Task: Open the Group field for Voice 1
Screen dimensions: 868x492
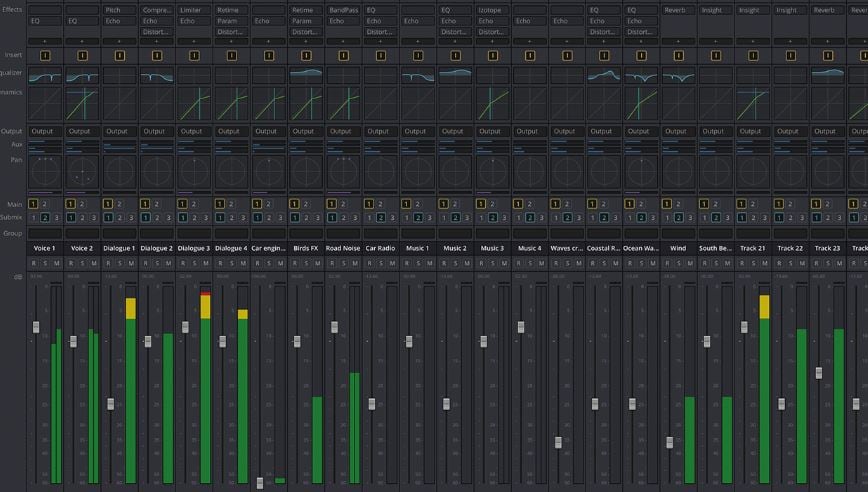Action: 45,234
